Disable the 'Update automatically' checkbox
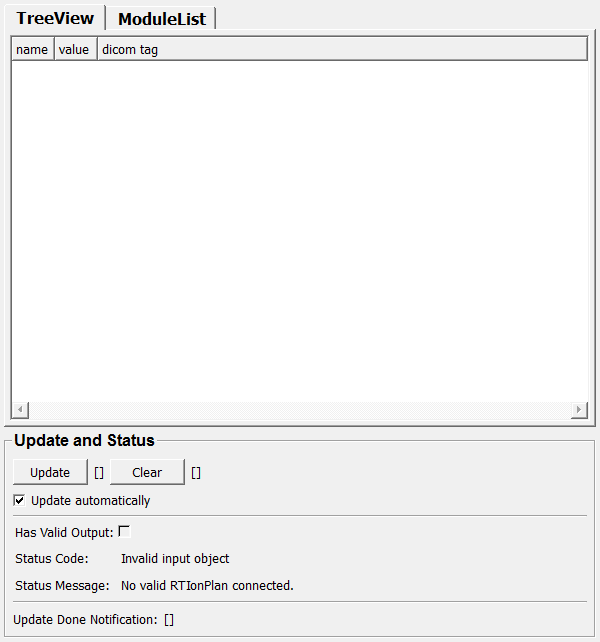Image resolution: width=600 pixels, height=642 pixels. pyautogui.click(x=20, y=500)
